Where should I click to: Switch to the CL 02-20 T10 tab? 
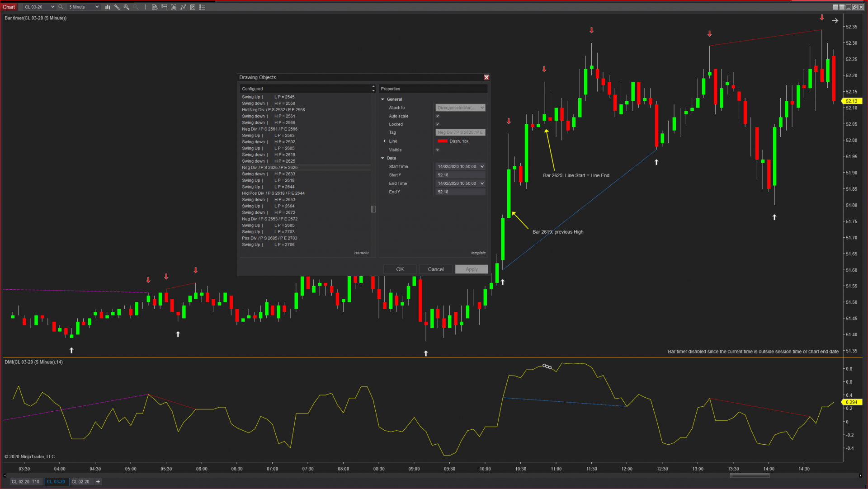(x=26, y=482)
